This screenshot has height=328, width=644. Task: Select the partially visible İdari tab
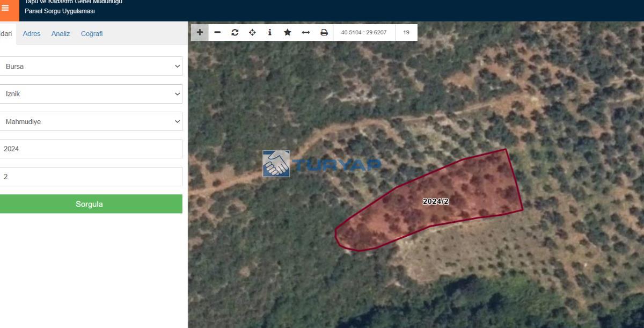point(6,33)
